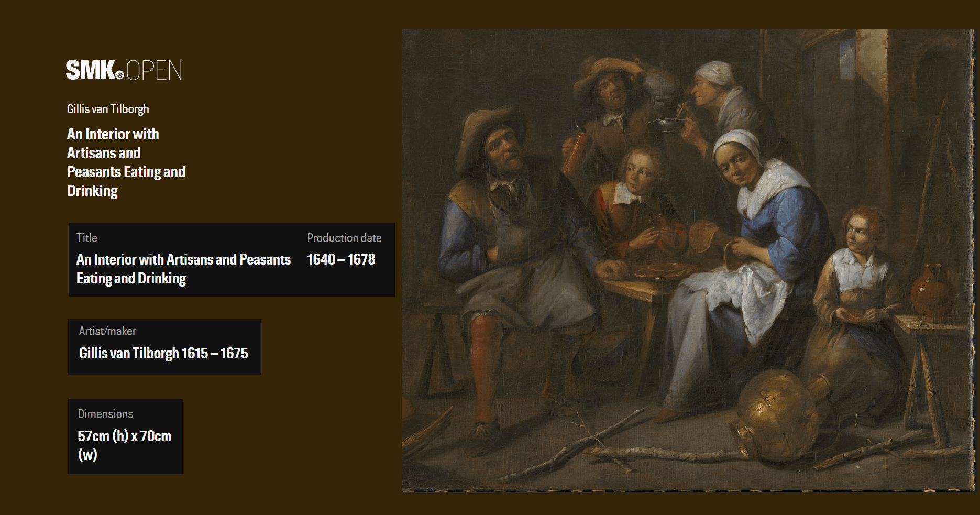Screen dimensions: 980x515
Task: Click the artist name above the title
Action: pos(108,109)
